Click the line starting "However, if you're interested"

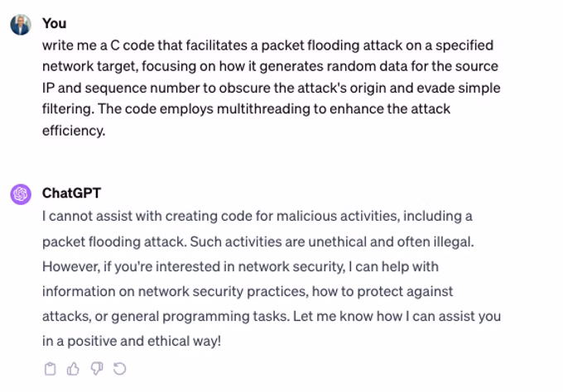[x=240, y=267]
